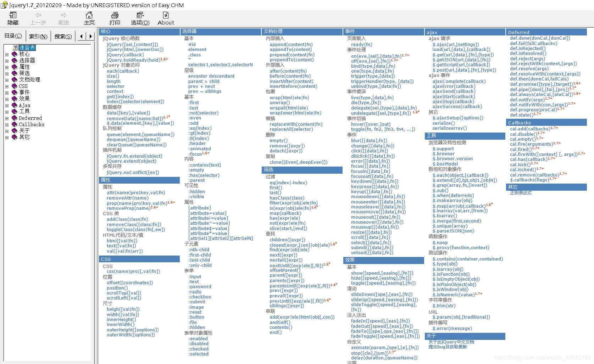594x364 pixels.
Task: Click the book icon beside 事件
Action: (15, 92)
